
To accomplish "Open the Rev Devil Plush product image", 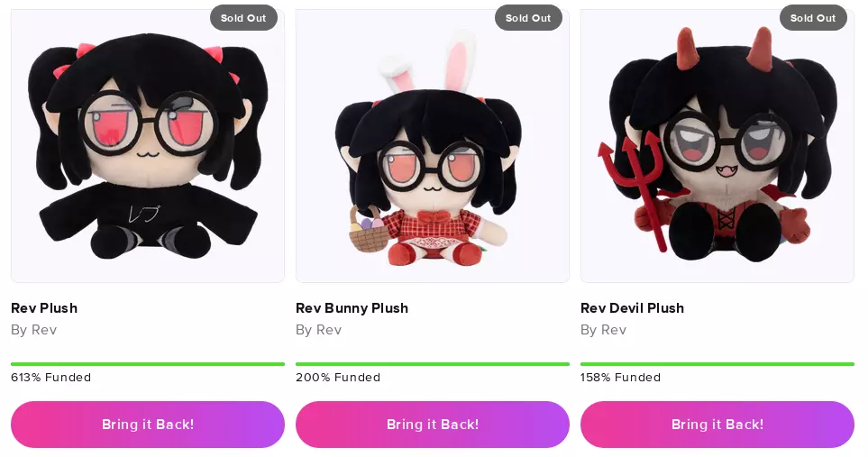I will pos(717,146).
